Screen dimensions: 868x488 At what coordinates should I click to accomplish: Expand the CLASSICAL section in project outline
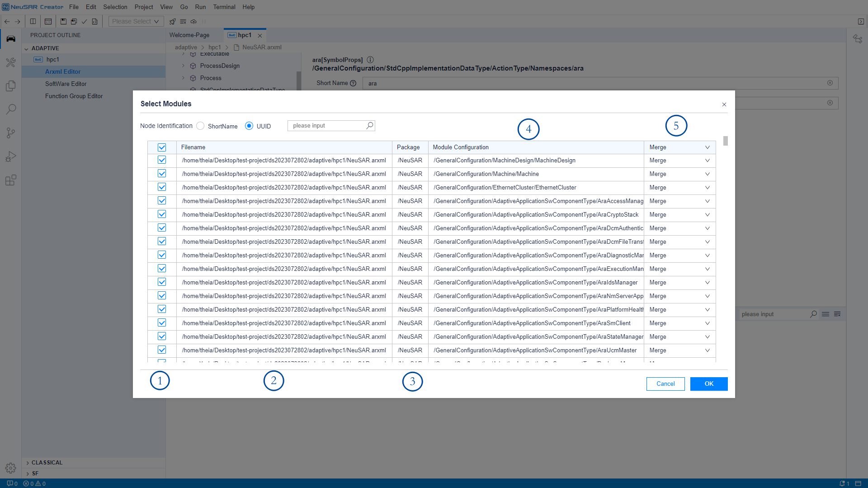(x=47, y=463)
